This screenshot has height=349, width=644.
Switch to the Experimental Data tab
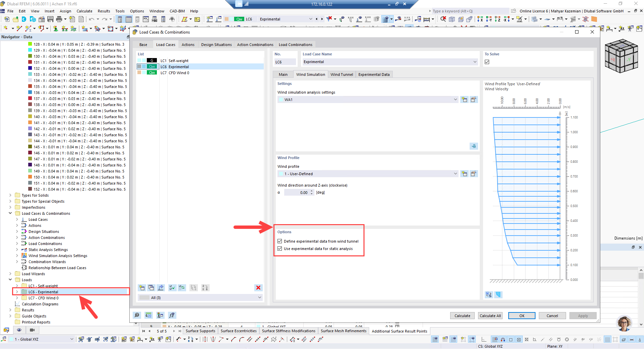(374, 74)
